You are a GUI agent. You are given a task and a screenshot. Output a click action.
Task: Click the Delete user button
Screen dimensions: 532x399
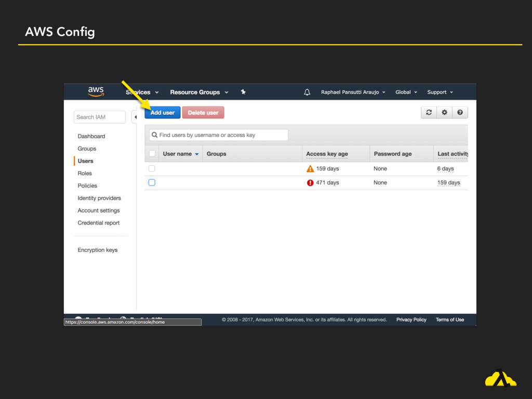[203, 113]
